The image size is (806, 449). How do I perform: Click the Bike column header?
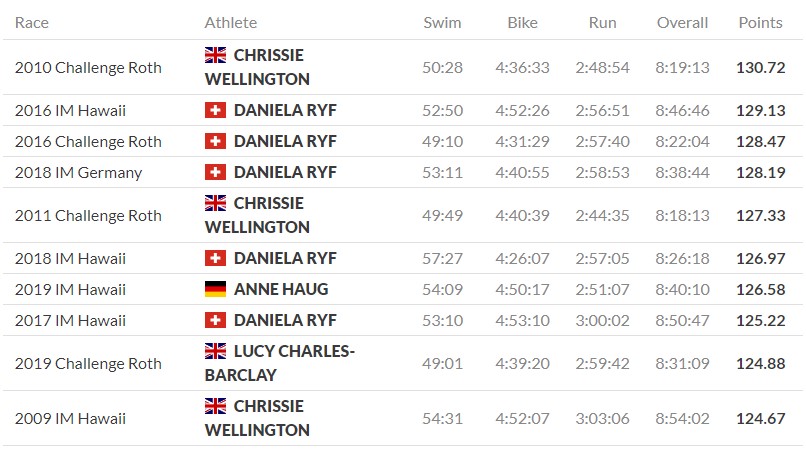[x=522, y=22]
